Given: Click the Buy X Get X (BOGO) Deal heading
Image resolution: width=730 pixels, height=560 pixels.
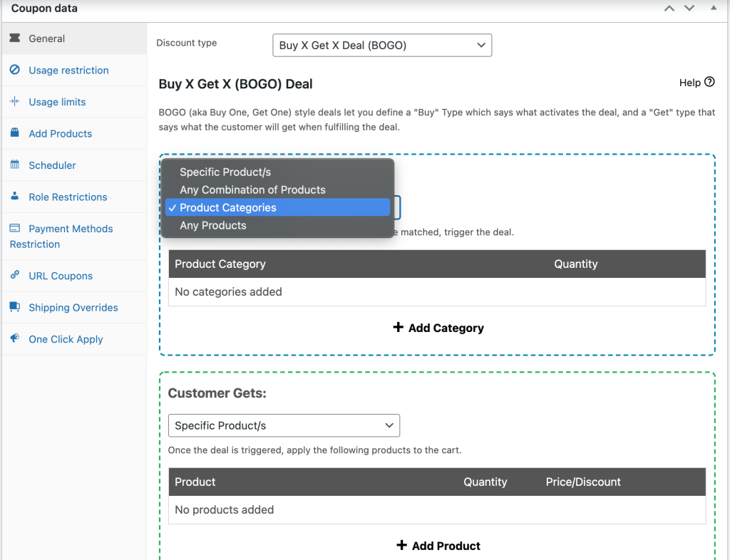Looking at the screenshot, I should click(235, 84).
